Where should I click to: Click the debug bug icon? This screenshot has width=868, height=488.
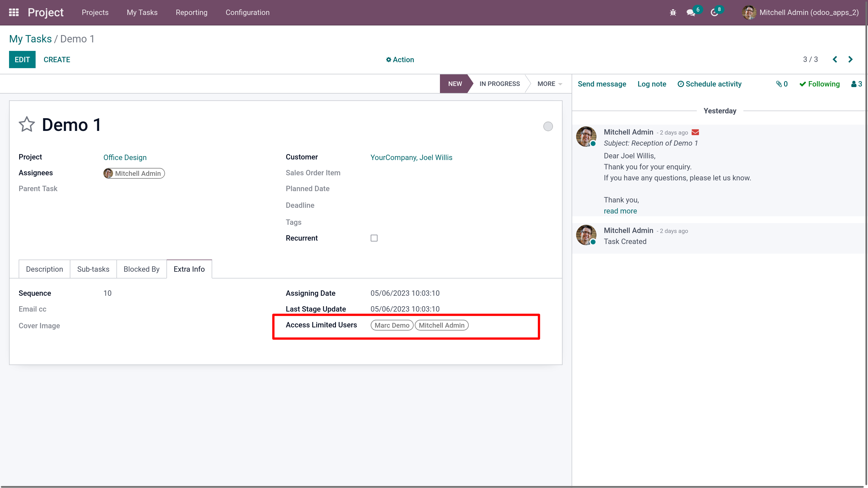[x=673, y=12]
